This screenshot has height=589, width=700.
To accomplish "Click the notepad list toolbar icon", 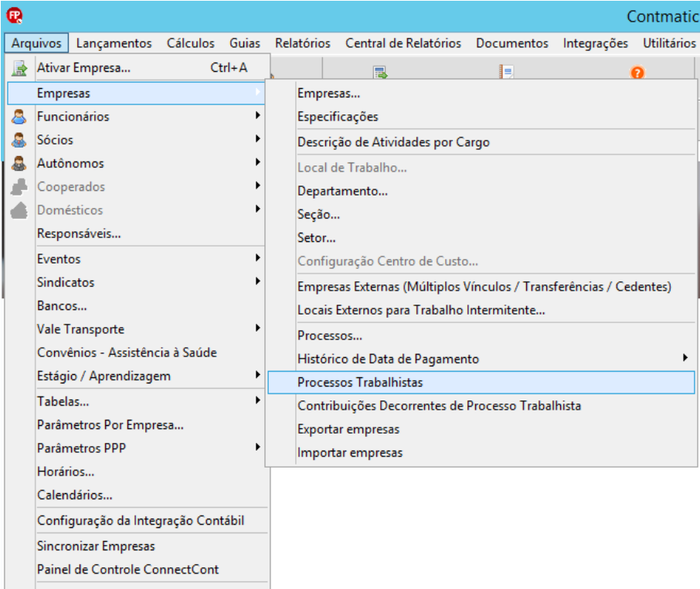I will point(506,72).
